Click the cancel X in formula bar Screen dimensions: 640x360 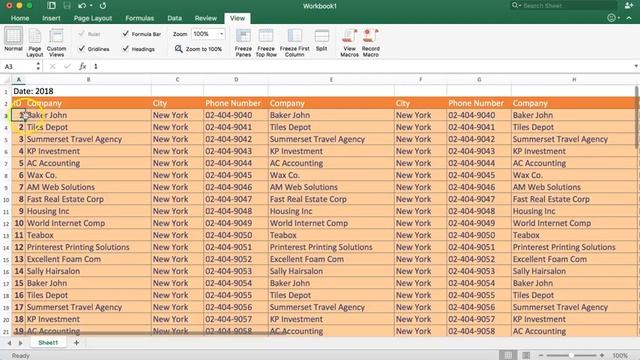(x=52, y=66)
